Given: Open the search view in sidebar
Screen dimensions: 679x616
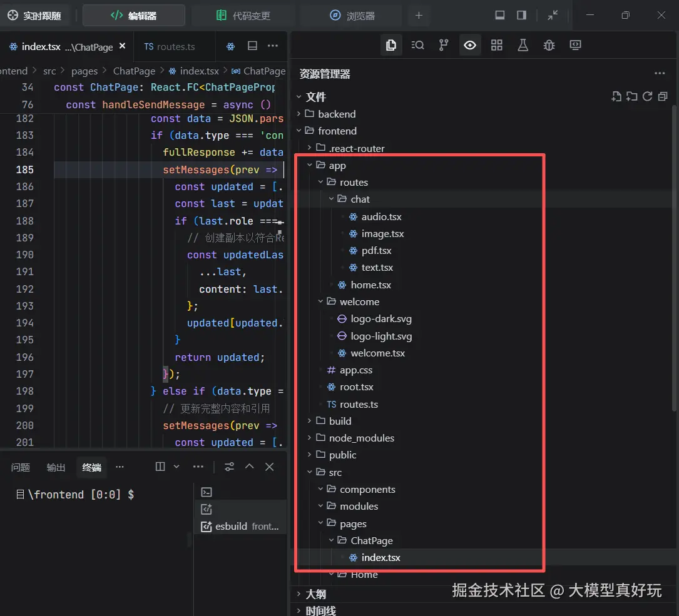Looking at the screenshot, I should point(417,45).
